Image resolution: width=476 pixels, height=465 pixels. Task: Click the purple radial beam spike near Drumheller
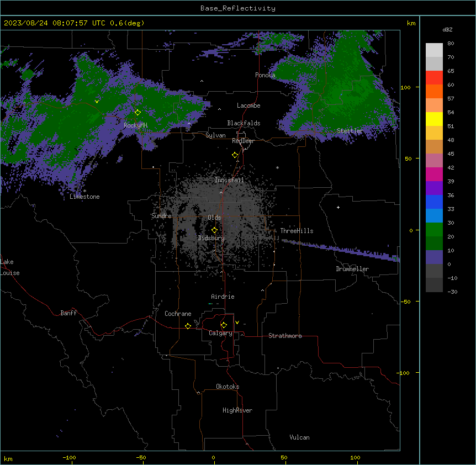(x=341, y=250)
